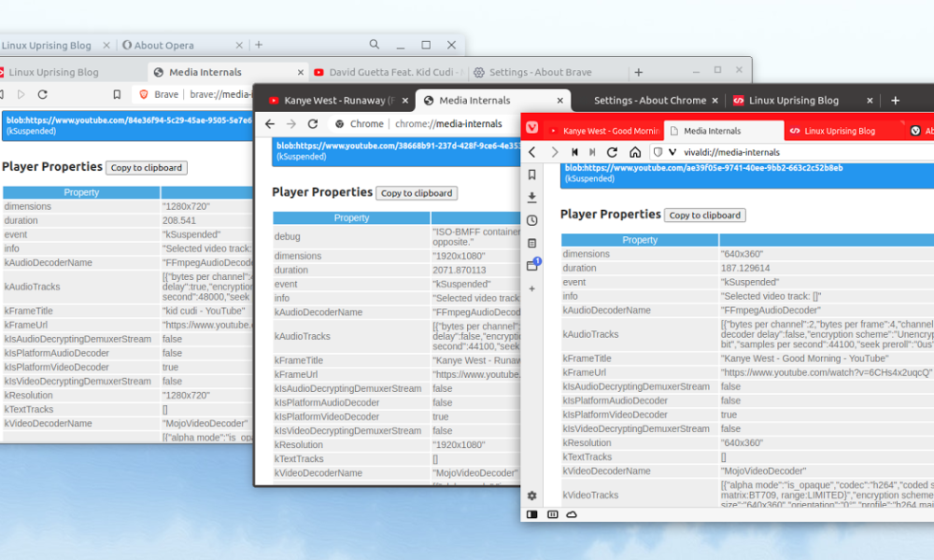The image size is (934, 560).
Task: Go back in the Vivaldi window
Action: [532, 152]
